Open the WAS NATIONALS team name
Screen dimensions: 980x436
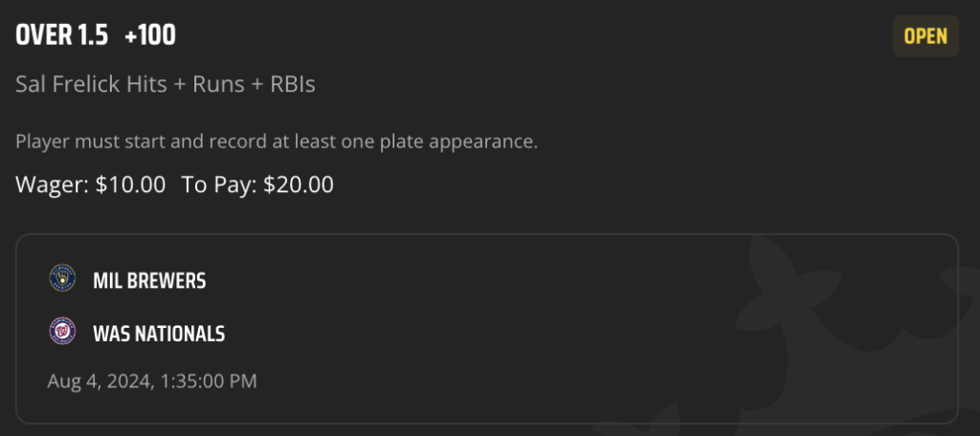coord(159,335)
